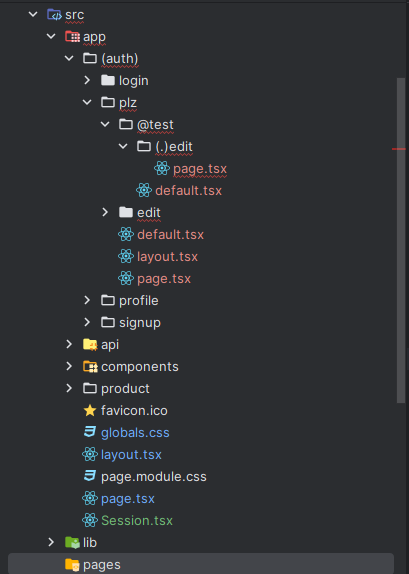The image size is (409, 574).
Task: Click React icon of red layout.tsx
Action: [x=126, y=256]
